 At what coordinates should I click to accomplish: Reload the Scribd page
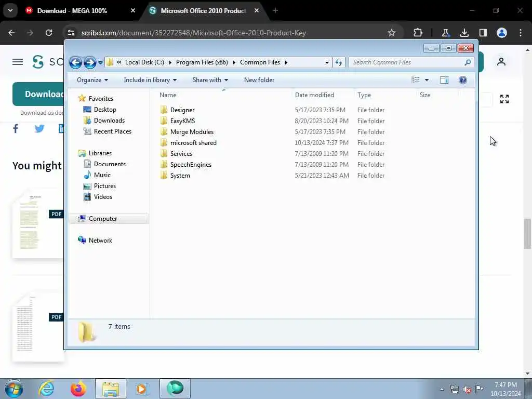coord(49,33)
